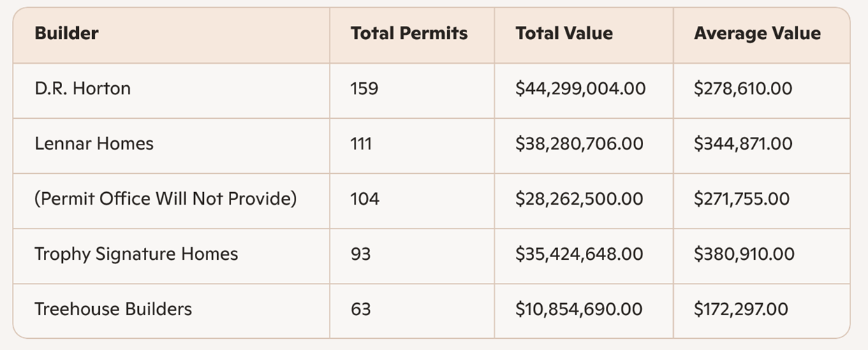Click D.R. Horton's 159 permits cell
Screen dimensions: 868x350
coord(365,89)
